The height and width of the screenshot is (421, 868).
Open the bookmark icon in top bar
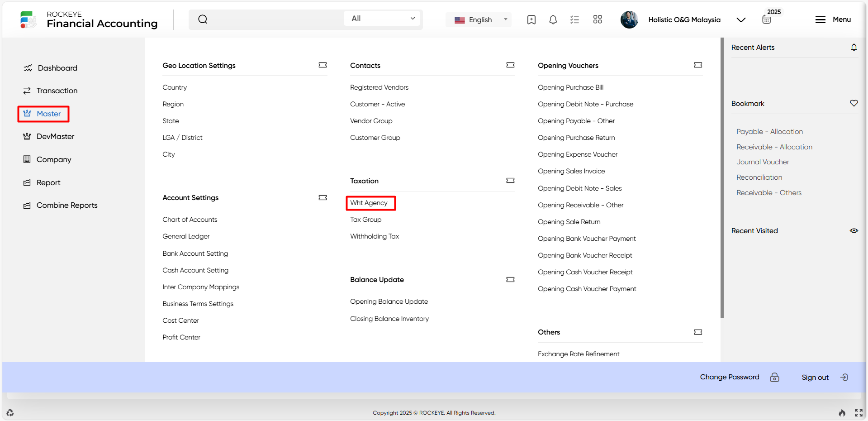point(531,19)
